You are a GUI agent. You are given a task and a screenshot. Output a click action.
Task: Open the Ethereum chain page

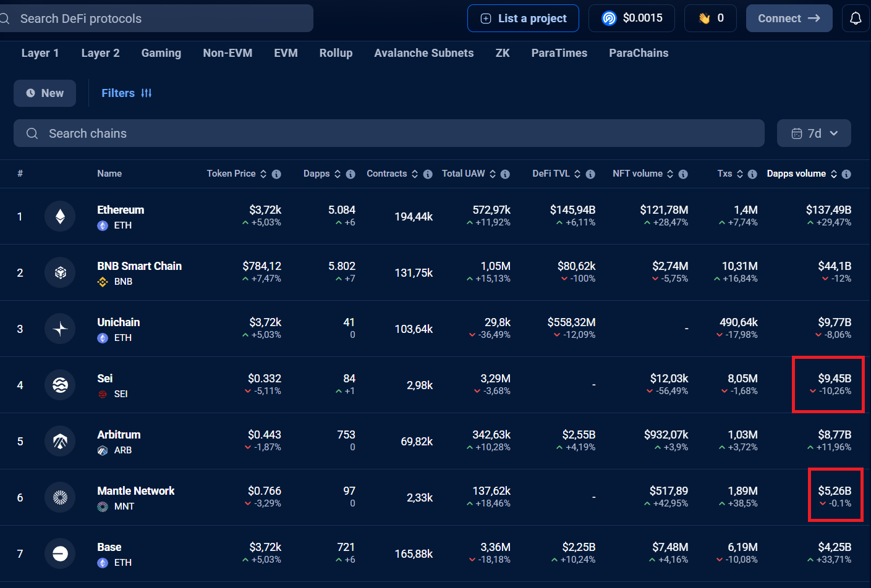click(x=121, y=210)
